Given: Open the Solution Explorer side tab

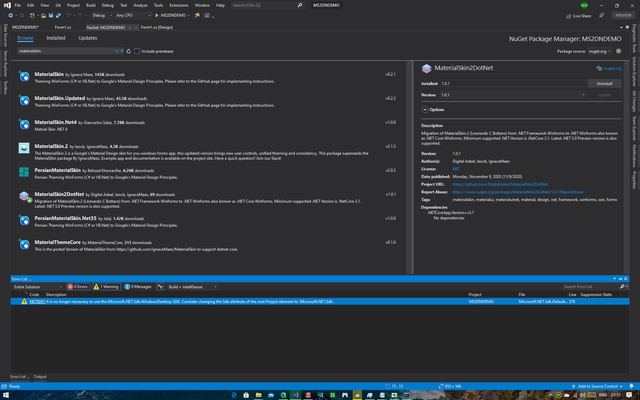Looking at the screenshot, I should coord(634,71).
